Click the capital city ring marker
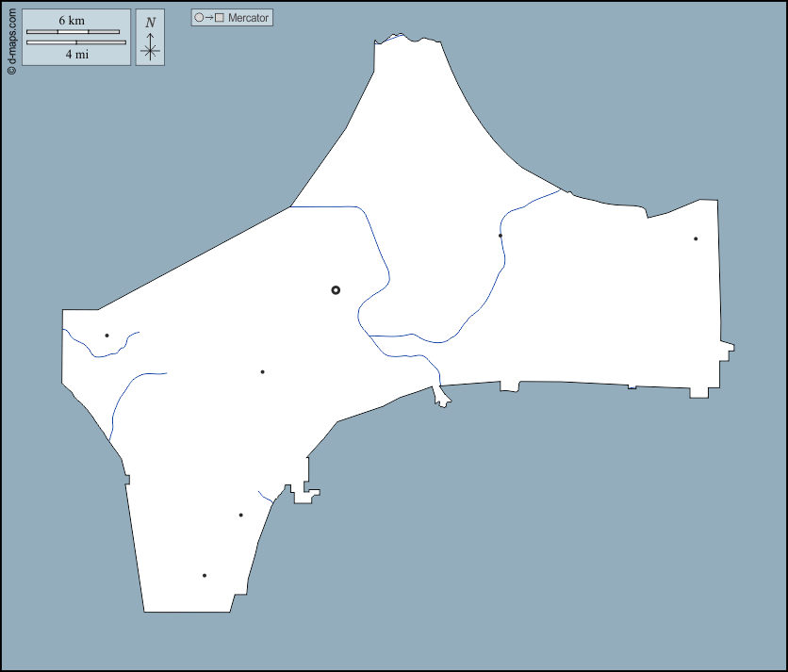This screenshot has width=788, height=672. coord(336,290)
